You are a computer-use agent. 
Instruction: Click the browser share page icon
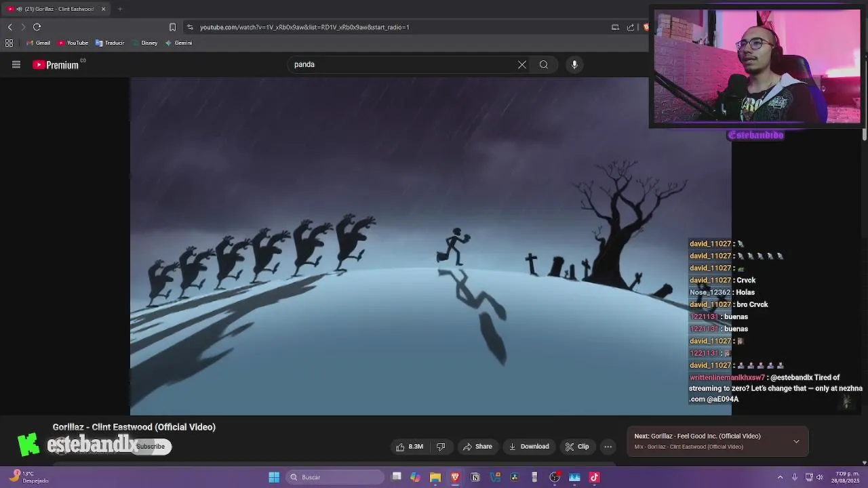[x=631, y=27]
